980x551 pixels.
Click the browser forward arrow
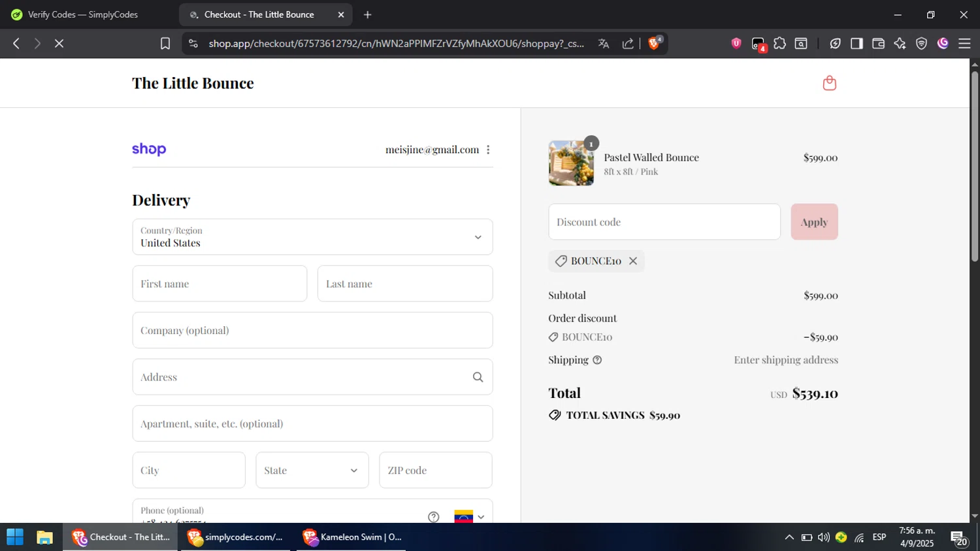[x=37, y=43]
